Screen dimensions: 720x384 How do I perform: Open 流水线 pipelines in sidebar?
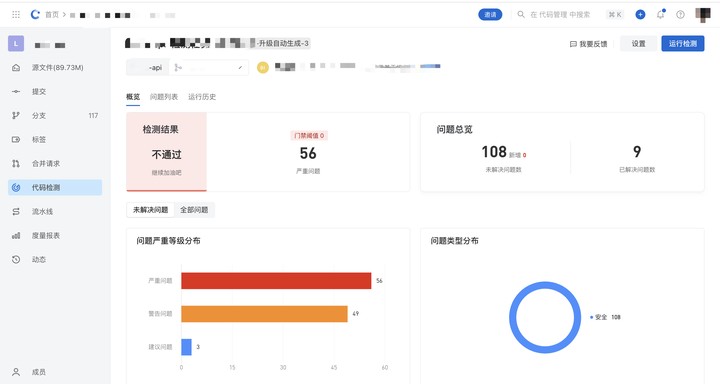[x=55, y=211]
